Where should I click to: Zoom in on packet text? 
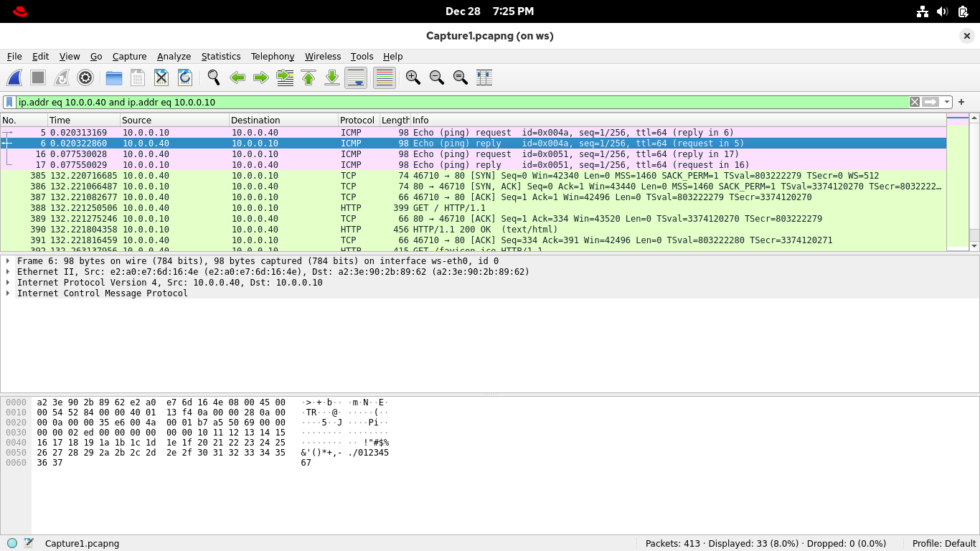pos(413,77)
